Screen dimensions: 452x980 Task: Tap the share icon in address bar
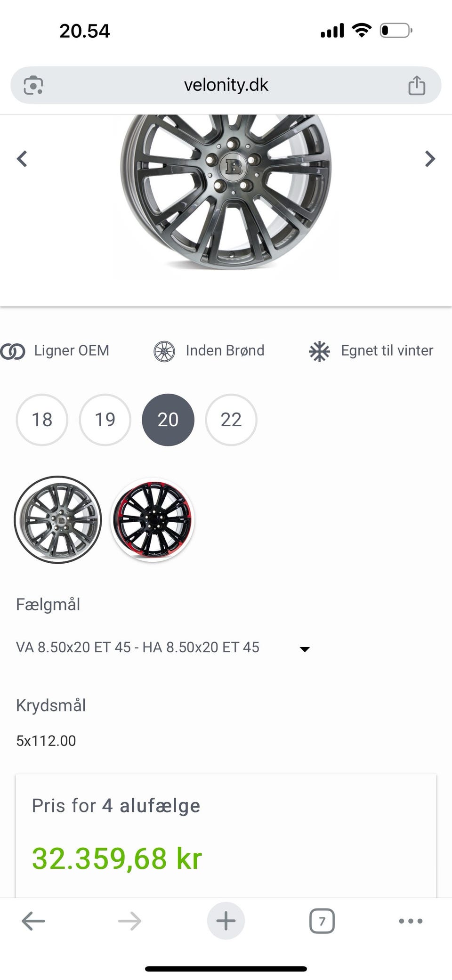point(417,85)
